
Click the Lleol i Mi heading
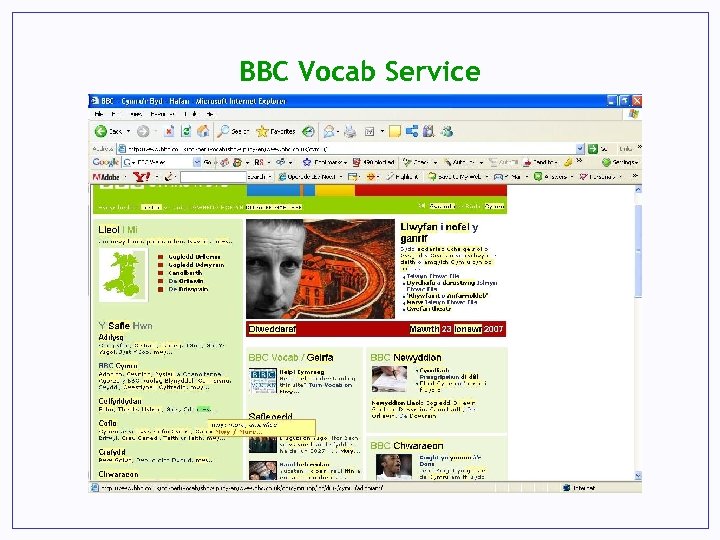[x=118, y=230]
